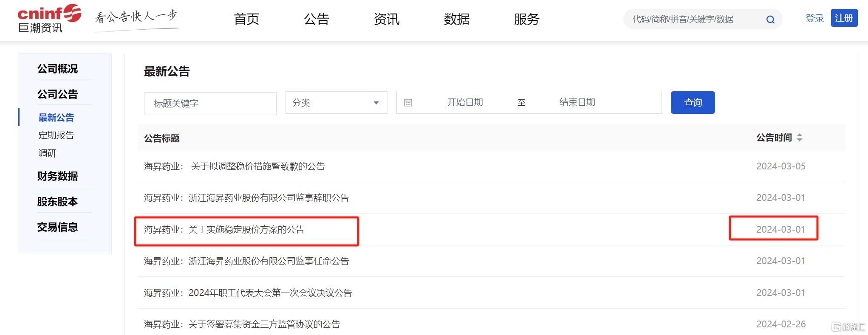This screenshot has height=335, width=868.
Task: Click the 公告标题 column header
Action: (x=162, y=138)
